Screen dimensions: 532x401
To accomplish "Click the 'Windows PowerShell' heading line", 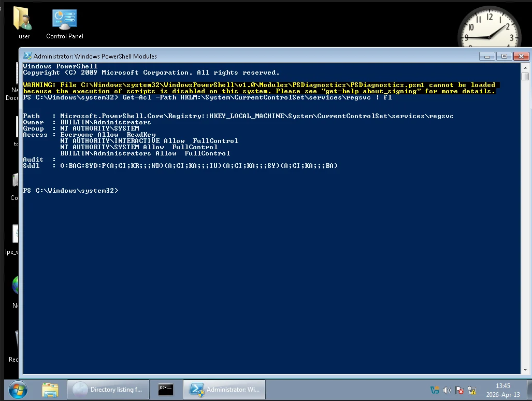I will [61, 66].
